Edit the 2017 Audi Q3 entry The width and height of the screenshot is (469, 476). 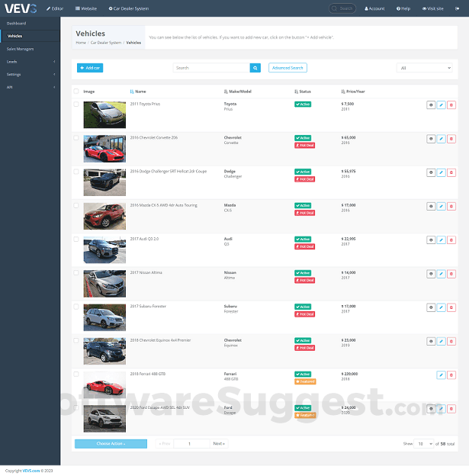click(441, 240)
